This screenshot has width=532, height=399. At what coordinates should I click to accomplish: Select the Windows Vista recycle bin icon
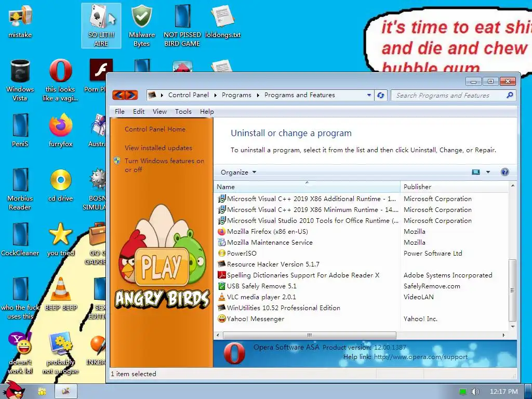pyautogui.click(x=20, y=80)
